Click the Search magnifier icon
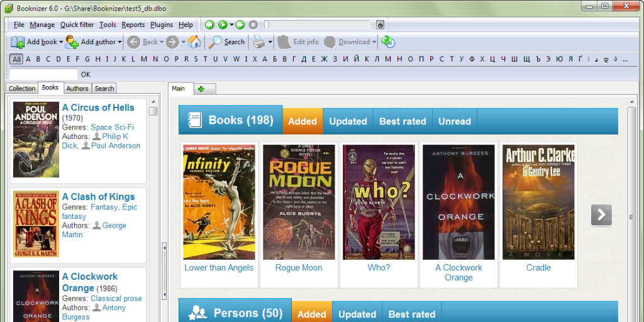The height and width of the screenshot is (322, 644). pyautogui.click(x=215, y=42)
